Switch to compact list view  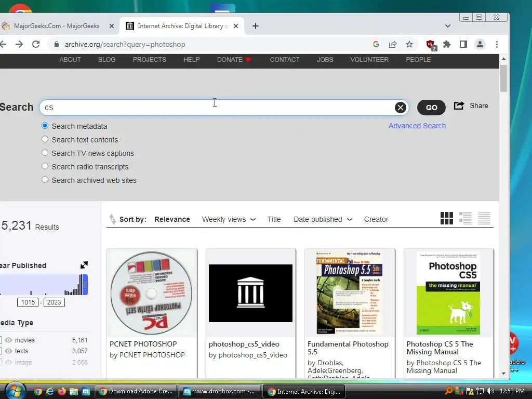coord(484,218)
